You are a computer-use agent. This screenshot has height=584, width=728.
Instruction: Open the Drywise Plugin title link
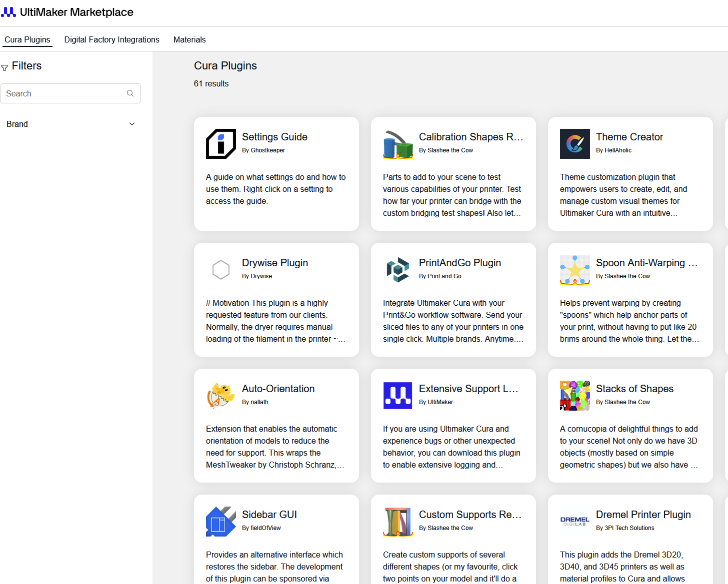(x=275, y=263)
